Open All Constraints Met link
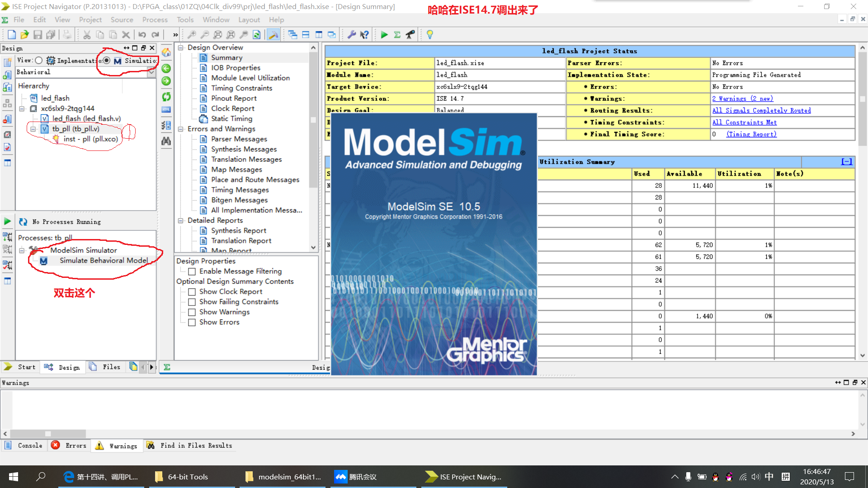 pyautogui.click(x=744, y=122)
